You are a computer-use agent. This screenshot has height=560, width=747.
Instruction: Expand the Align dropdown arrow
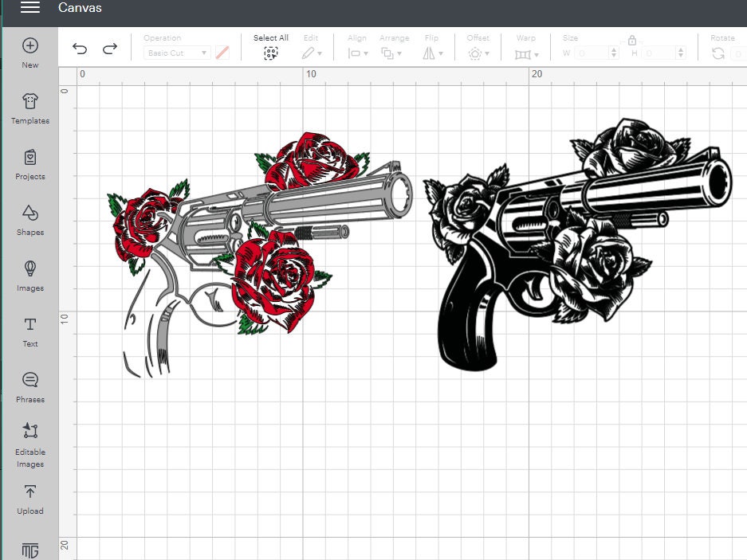click(x=366, y=53)
